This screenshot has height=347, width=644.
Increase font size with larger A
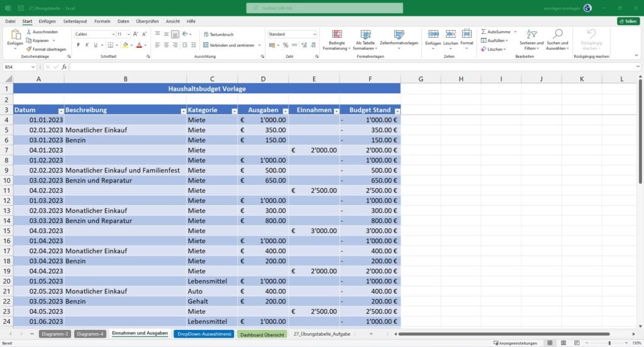pos(136,34)
